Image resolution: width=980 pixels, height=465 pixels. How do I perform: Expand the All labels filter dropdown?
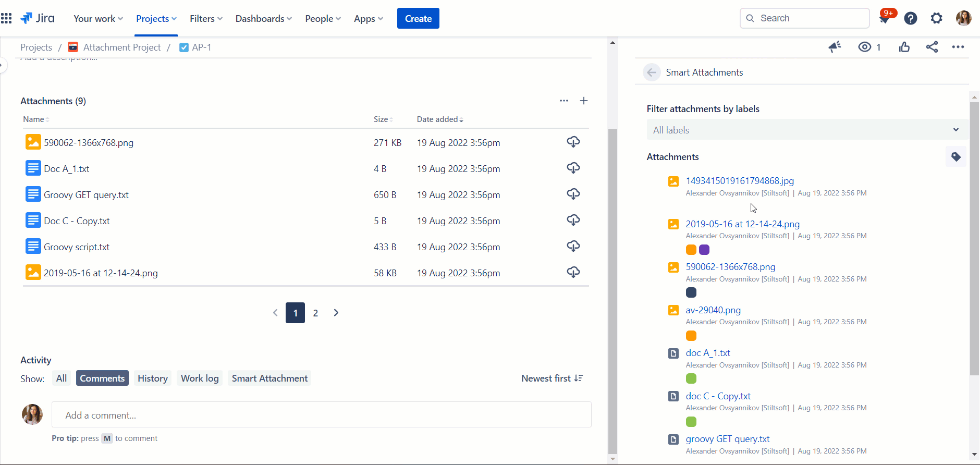tap(807, 130)
